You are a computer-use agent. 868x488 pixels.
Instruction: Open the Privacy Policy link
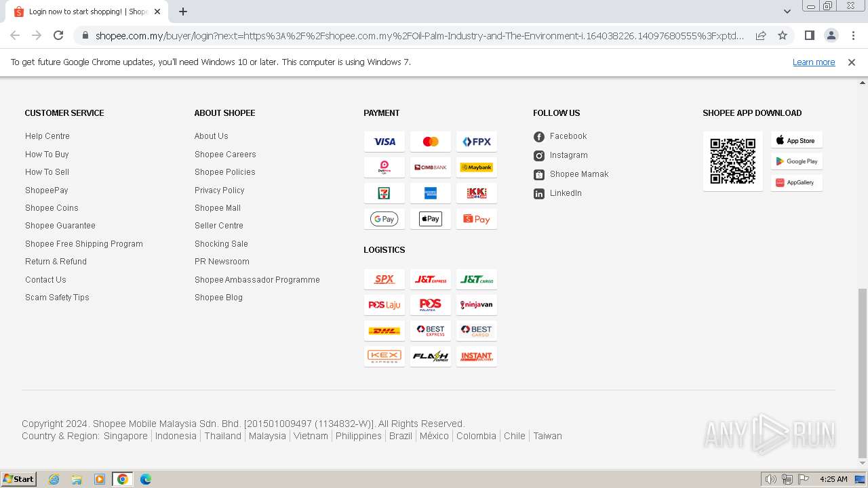(220, 190)
